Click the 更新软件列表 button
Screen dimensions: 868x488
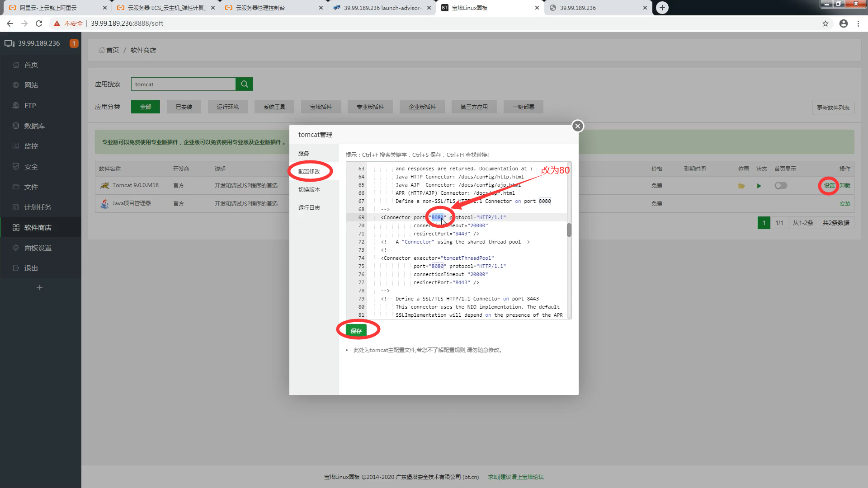(x=833, y=108)
